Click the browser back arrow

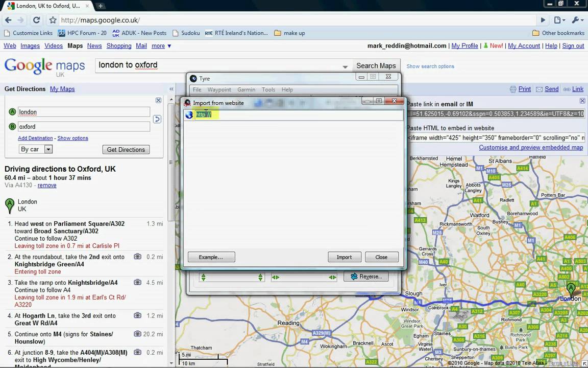pos(8,20)
